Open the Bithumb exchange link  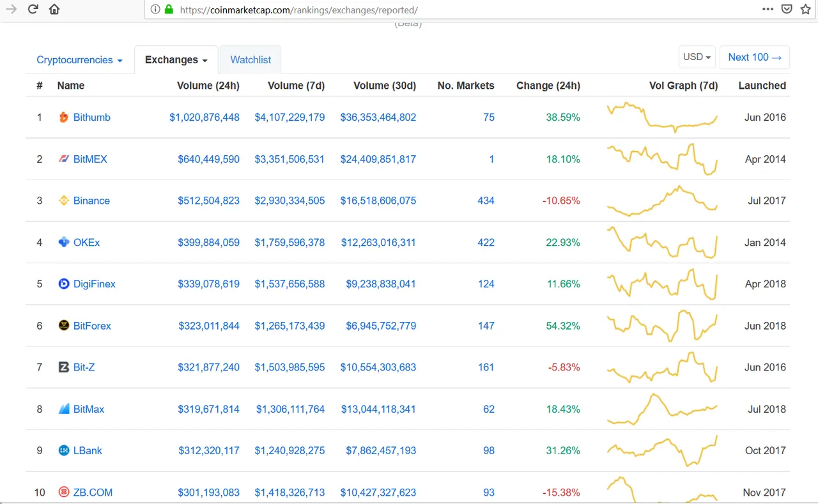92,118
